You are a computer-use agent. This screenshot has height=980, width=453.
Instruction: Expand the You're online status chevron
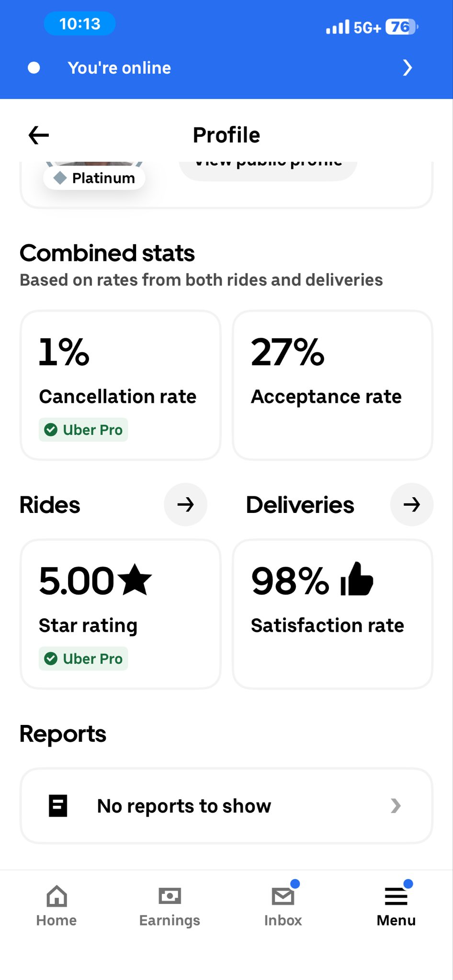point(407,68)
